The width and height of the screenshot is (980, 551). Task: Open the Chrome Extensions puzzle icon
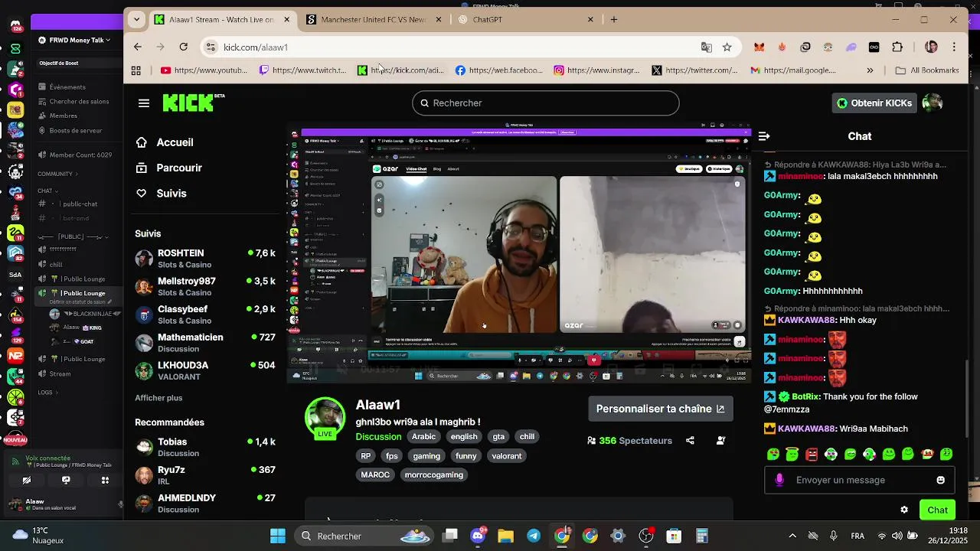[897, 47]
